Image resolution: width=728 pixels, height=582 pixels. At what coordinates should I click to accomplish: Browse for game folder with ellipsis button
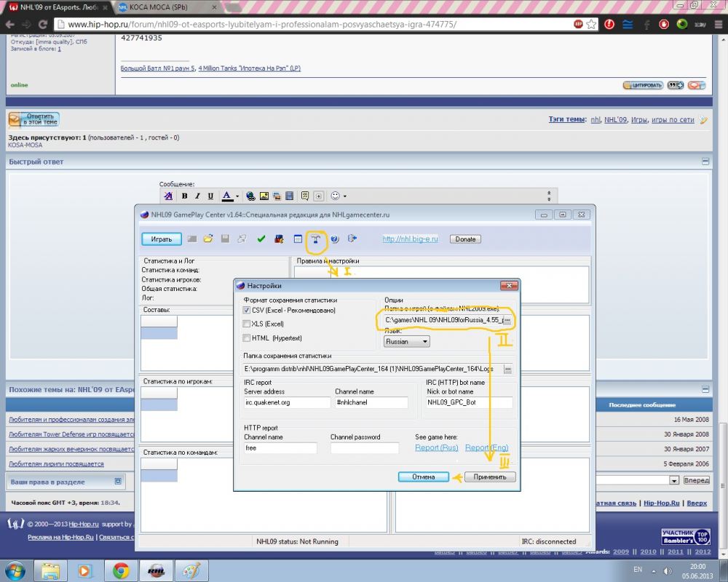[x=507, y=320]
